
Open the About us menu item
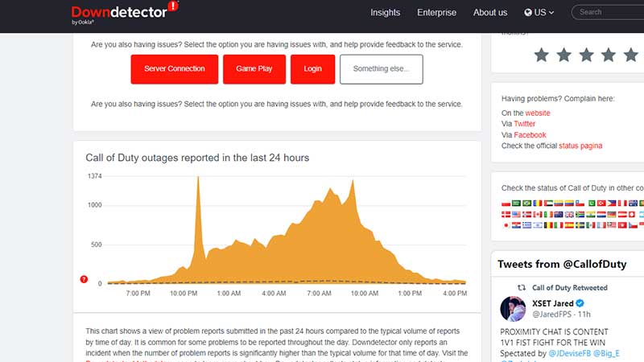pos(490,12)
